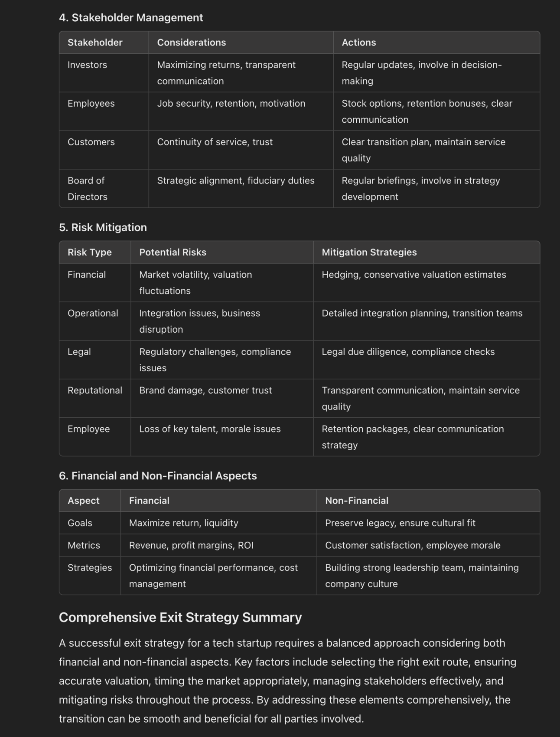Select the Reputational risk cell
The height and width of the screenshot is (737, 560).
[x=95, y=398]
